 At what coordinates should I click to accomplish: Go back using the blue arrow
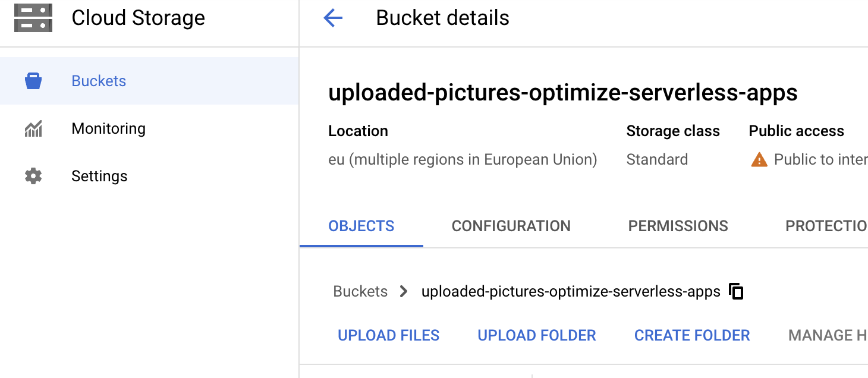point(333,18)
